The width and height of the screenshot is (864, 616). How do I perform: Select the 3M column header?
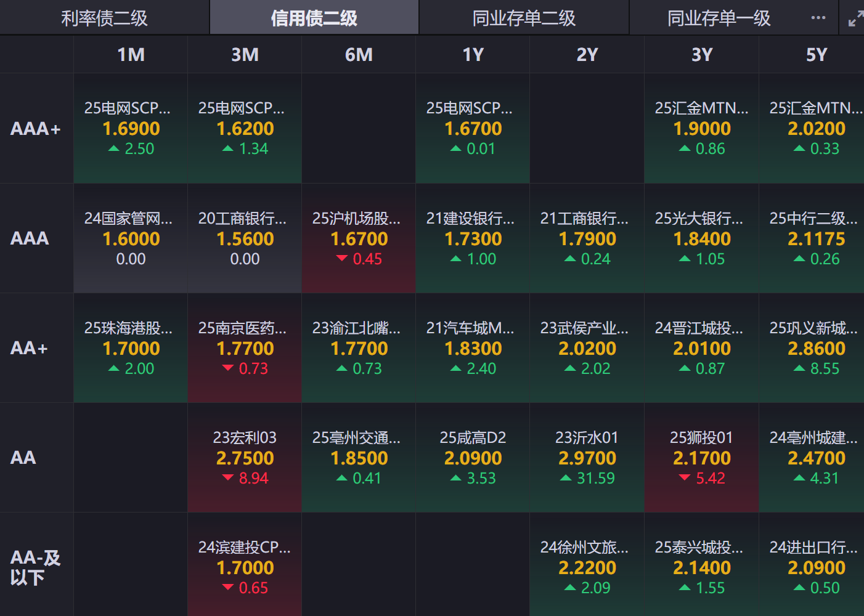coord(245,55)
